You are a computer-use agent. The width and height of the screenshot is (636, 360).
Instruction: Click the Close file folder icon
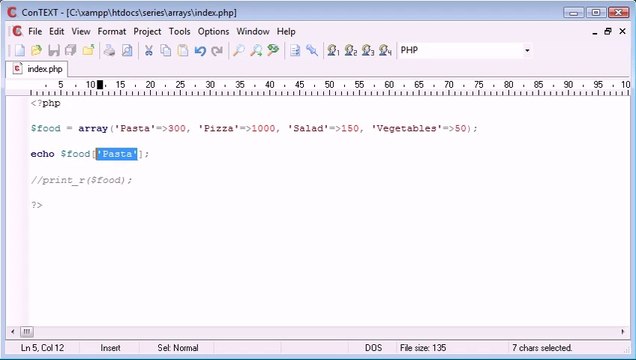[x=88, y=50]
